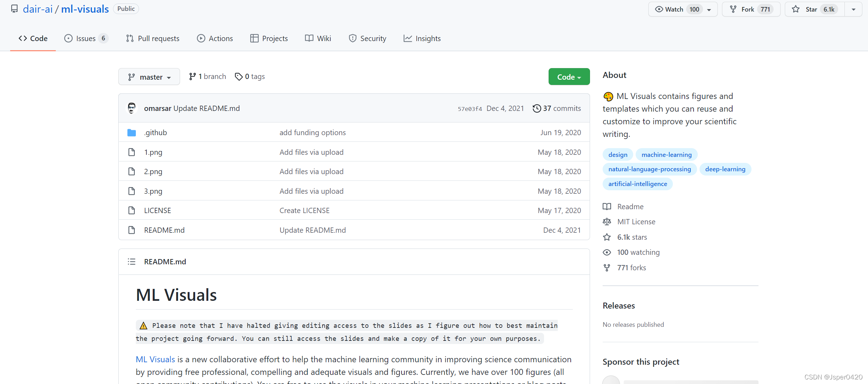
Task: Click omarsar's avatar in the commit header
Action: (x=132, y=108)
